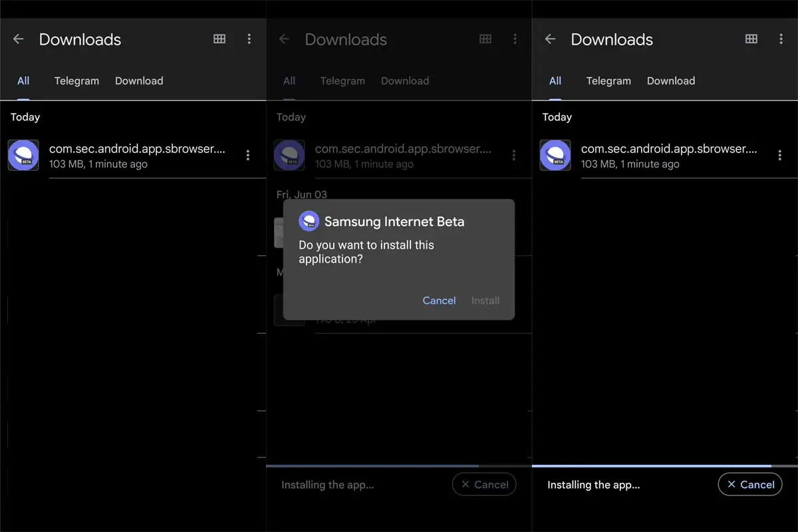Open header overflow menu in right Downloads screen
This screenshot has width=798, height=532.
tap(781, 39)
